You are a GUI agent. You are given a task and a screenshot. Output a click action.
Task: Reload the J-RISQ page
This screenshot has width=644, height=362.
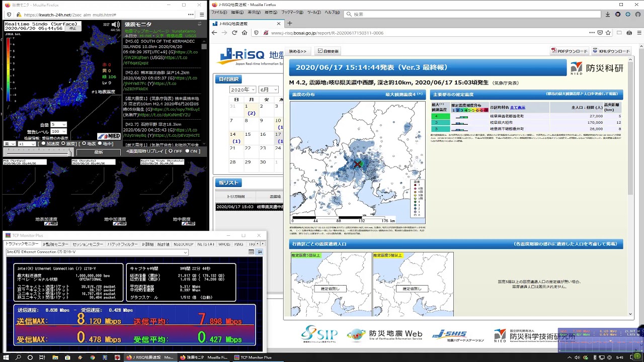[234, 33]
